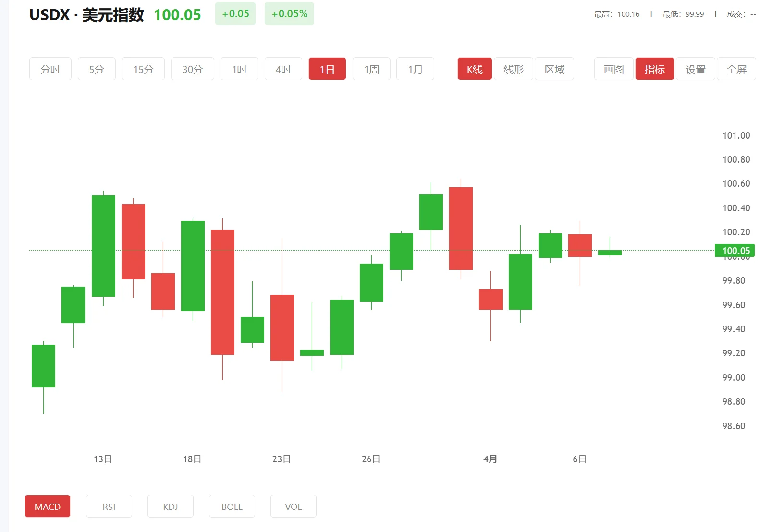The height and width of the screenshot is (532, 760).
Task: Switch chart to 30分 interval
Action: (193, 69)
